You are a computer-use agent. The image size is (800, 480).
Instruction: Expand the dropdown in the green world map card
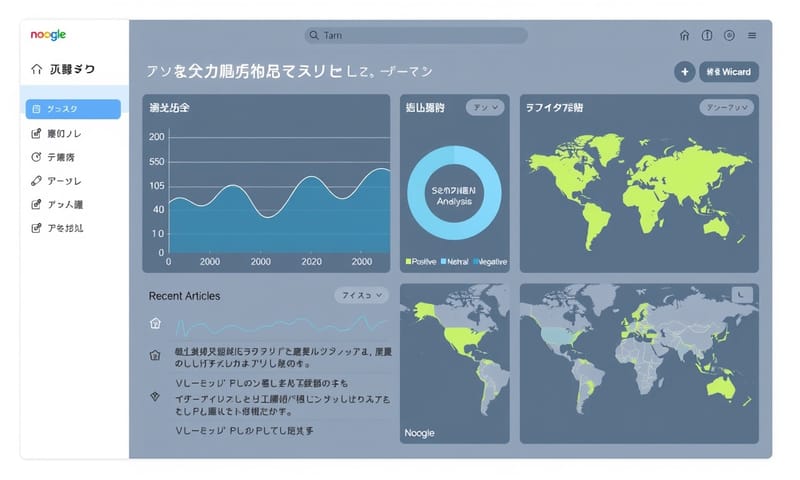[x=727, y=108]
